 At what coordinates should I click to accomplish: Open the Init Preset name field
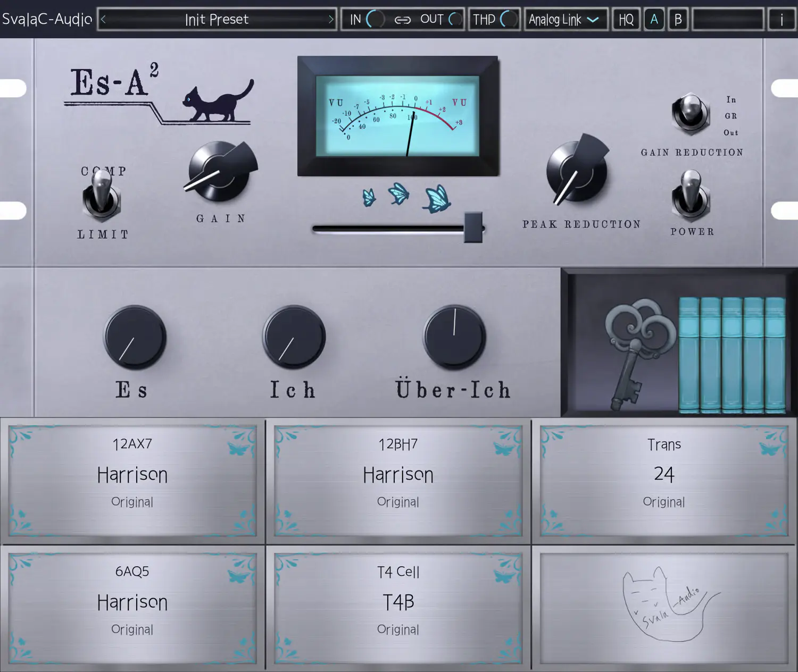pyautogui.click(x=217, y=20)
